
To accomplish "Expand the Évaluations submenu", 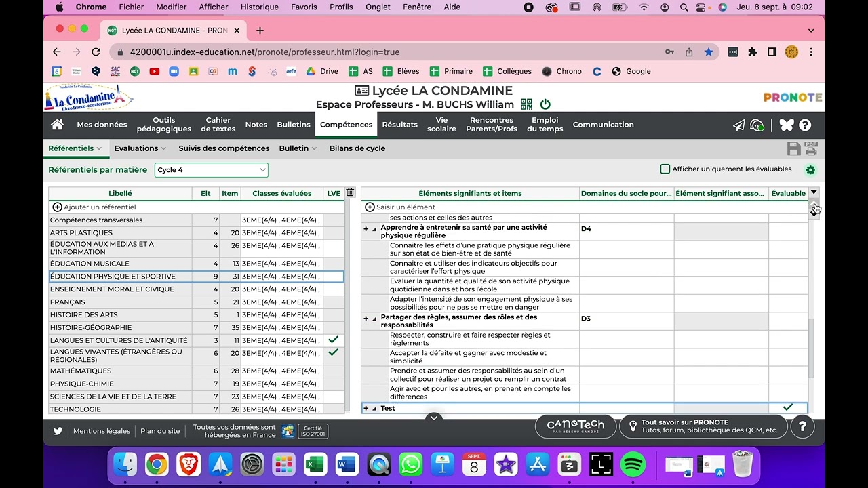I will coord(163,148).
